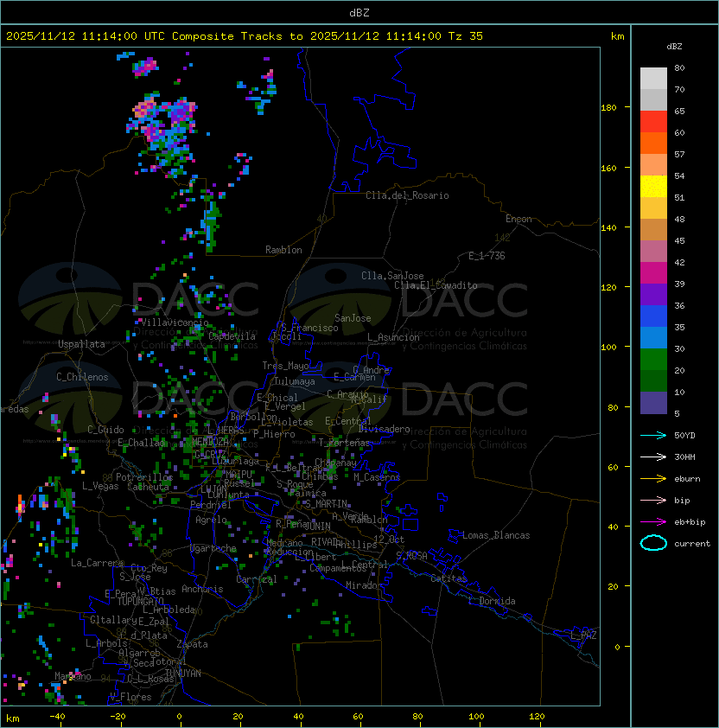The width and height of the screenshot is (719, 728).
Task: Click the 'current' legend label
Action: click(x=692, y=544)
